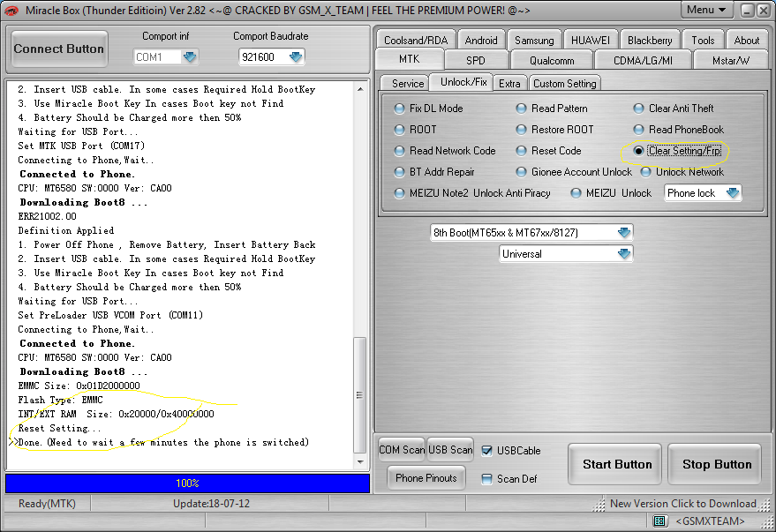Image resolution: width=776 pixels, height=532 pixels.
Task: Click the Start Button
Action: 614,464
